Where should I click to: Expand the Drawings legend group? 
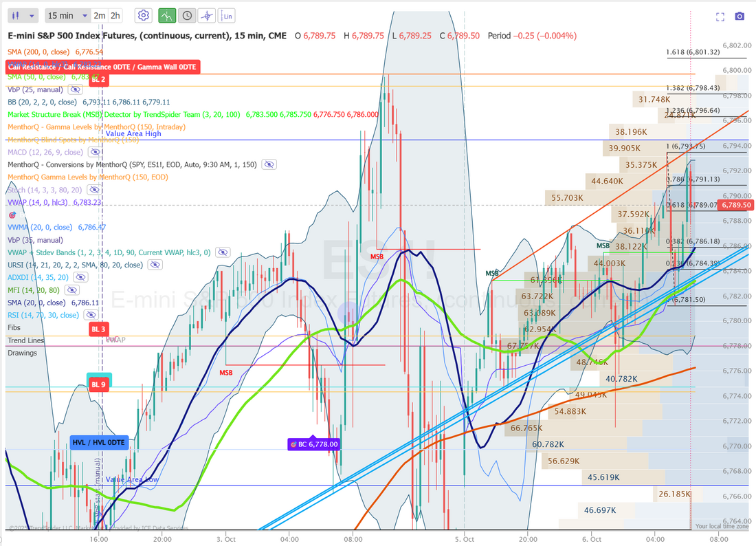[x=21, y=353]
